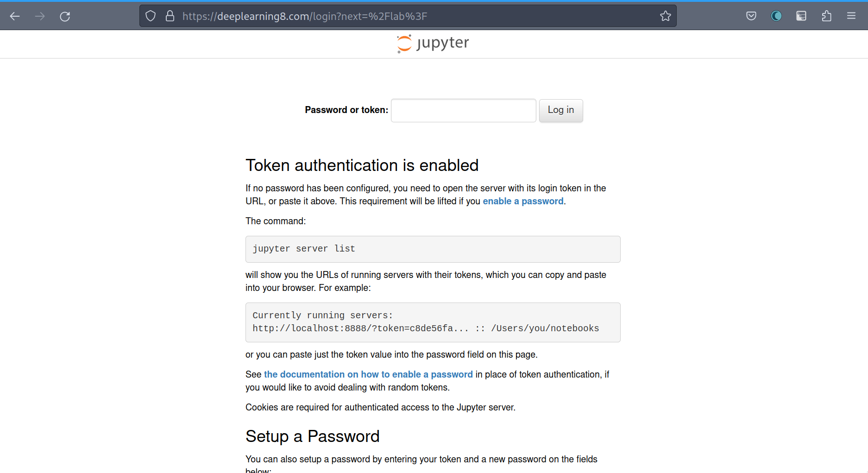This screenshot has height=473, width=868.
Task: Reload the current page
Action: coord(65,16)
